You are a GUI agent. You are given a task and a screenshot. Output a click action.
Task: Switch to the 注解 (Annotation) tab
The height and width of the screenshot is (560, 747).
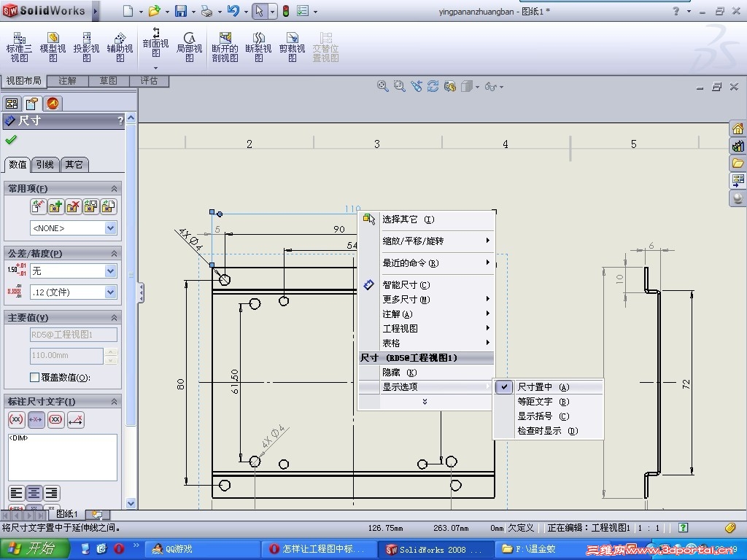pyautogui.click(x=67, y=81)
